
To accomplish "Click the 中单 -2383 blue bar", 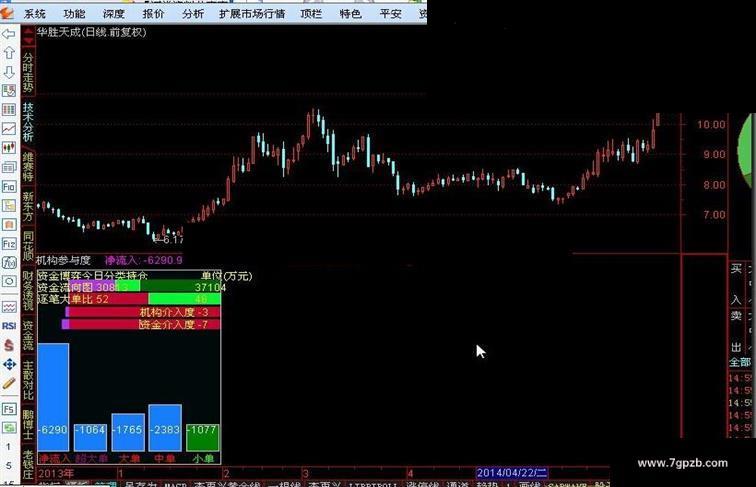I will pyautogui.click(x=165, y=428).
